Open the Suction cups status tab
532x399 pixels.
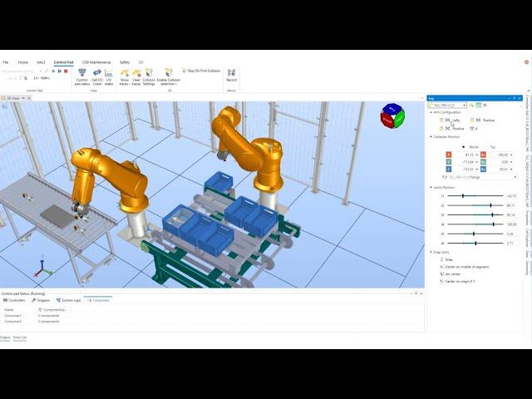point(69,300)
